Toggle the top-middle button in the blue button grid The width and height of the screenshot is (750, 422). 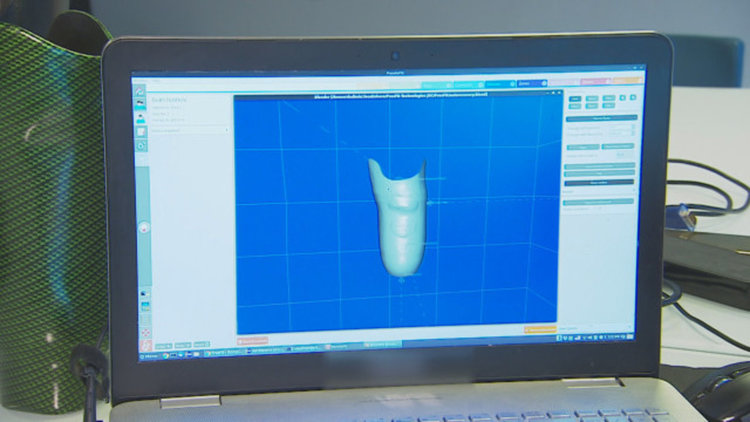coord(590,99)
